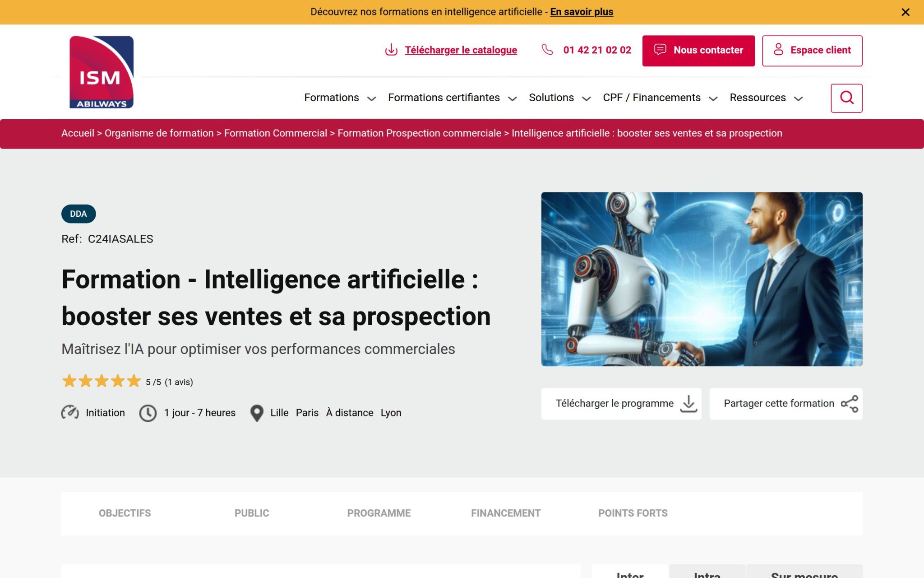
Task: Open Organisme de formation breadcrumb link
Action: (159, 133)
